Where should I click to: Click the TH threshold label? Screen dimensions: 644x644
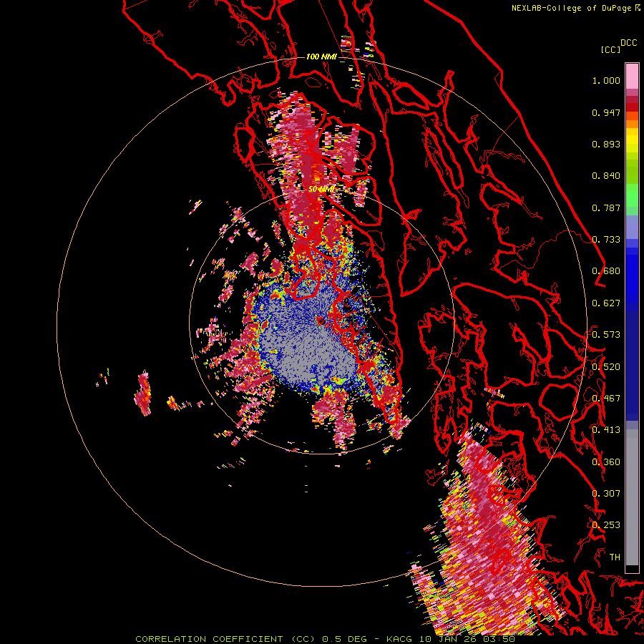615,557
